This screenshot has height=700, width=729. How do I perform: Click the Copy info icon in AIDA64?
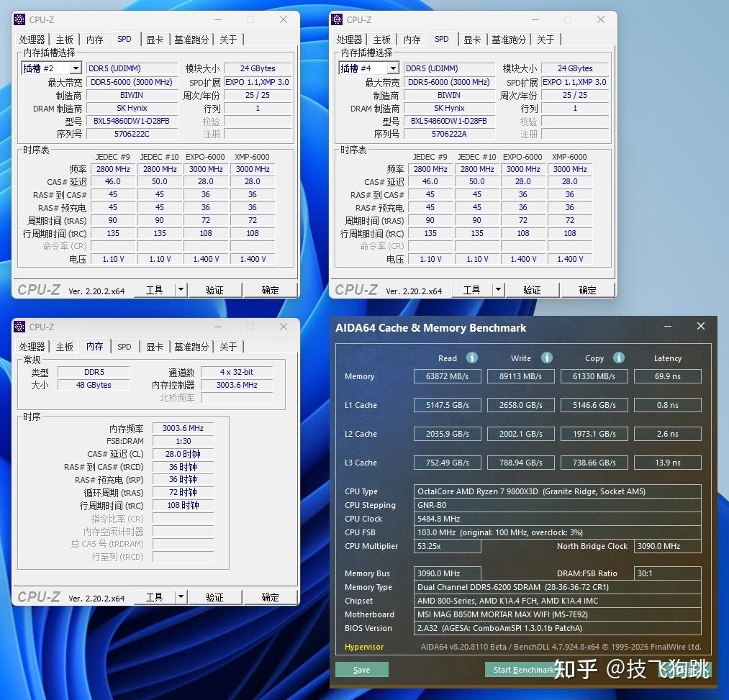pos(619,358)
